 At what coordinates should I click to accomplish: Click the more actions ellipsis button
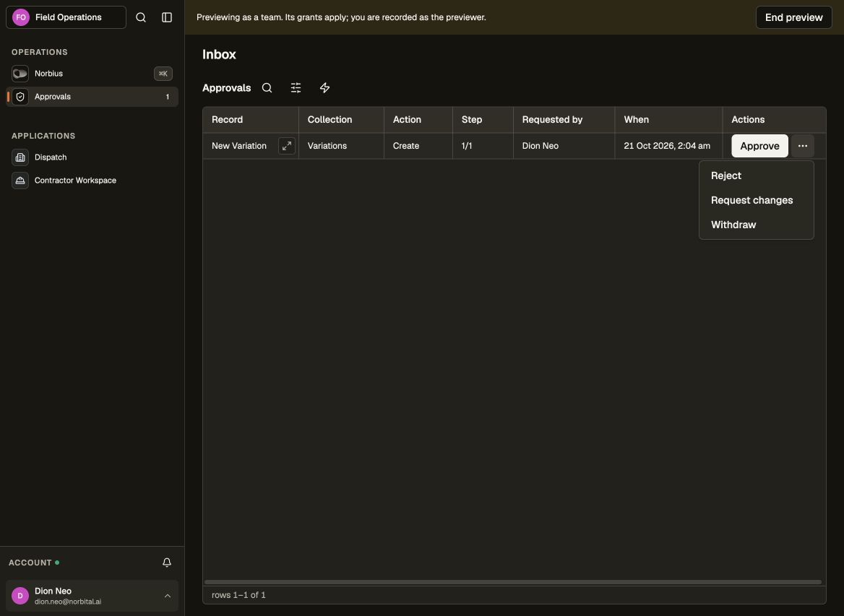pyautogui.click(x=803, y=146)
